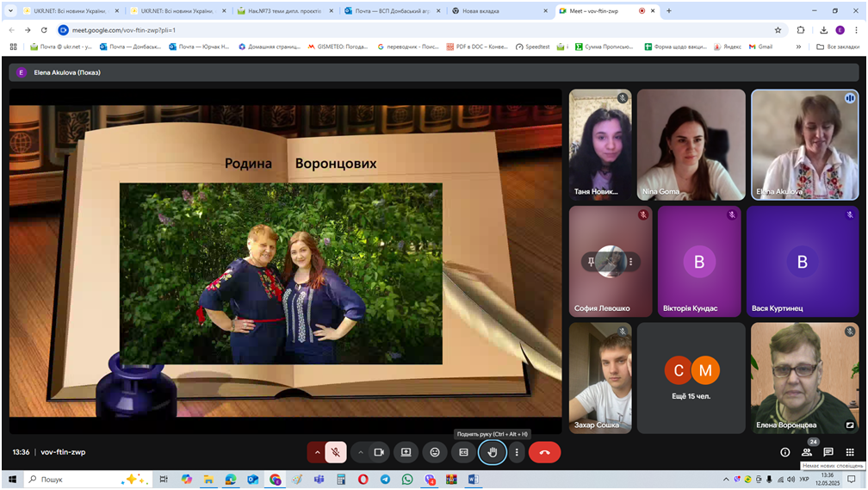Select Таня Новик video tile
This screenshot has height=490, width=868.
tap(600, 145)
